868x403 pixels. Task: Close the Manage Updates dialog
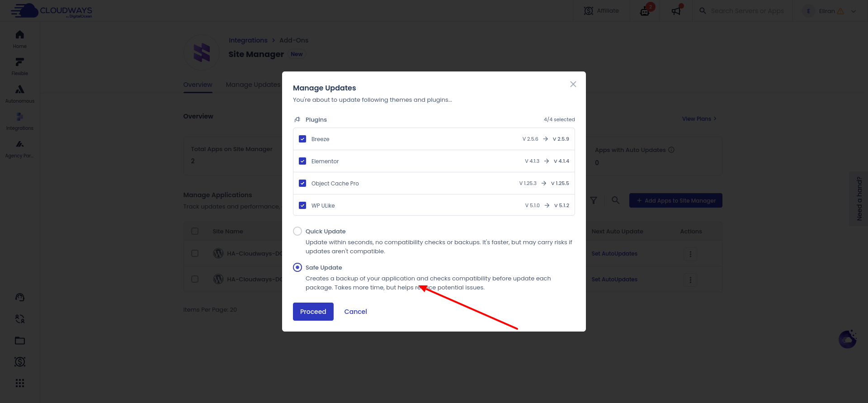(573, 84)
